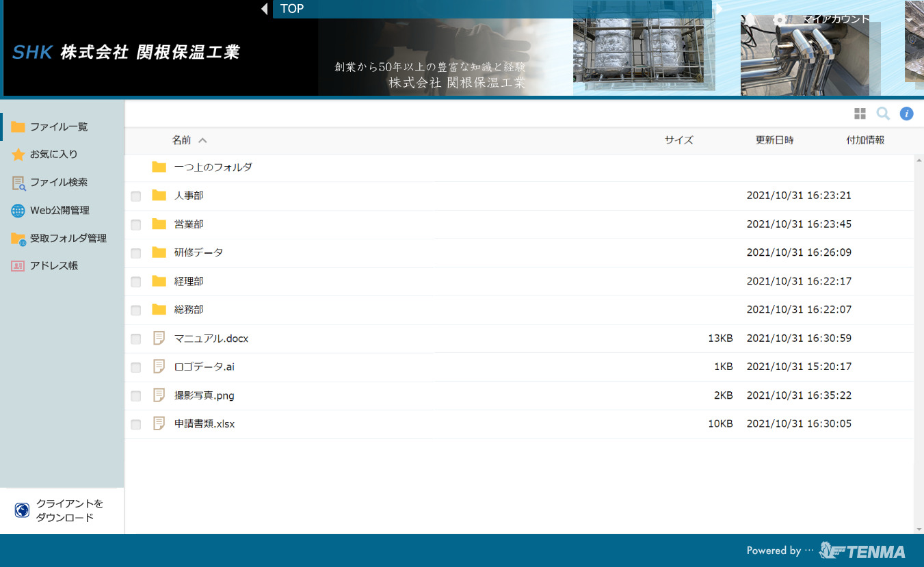Click the dropdown arrow beside マイアカウント
This screenshot has width=924, height=567.
pos(909,19)
